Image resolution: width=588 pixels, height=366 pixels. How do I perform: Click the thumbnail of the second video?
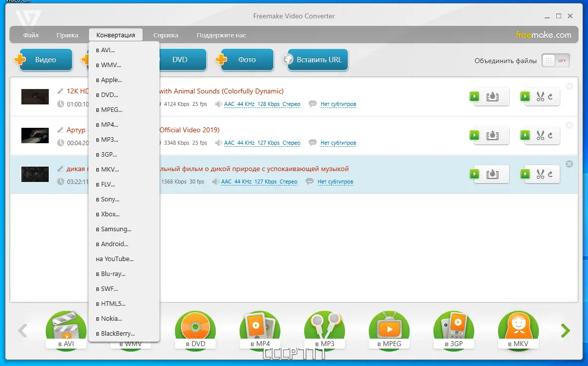[x=35, y=135]
